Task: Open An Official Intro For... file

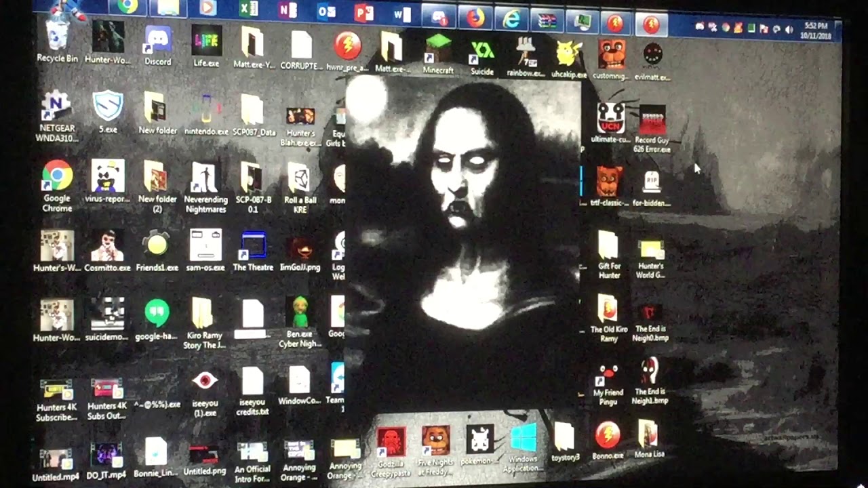Action: point(252,460)
